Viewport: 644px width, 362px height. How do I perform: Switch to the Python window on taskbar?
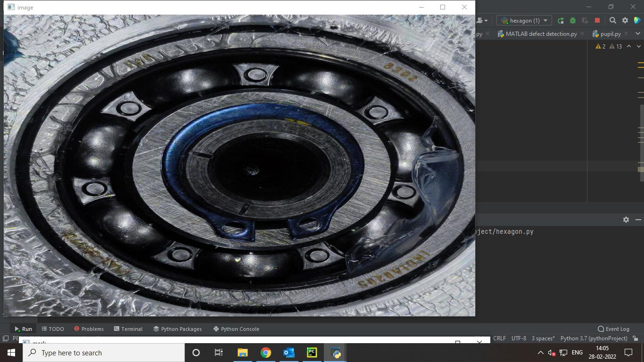(x=335, y=353)
